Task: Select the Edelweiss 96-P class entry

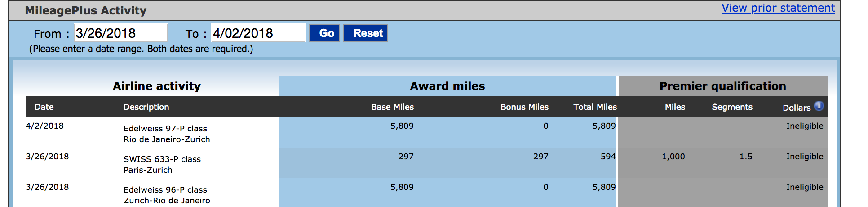Action: tap(165, 190)
